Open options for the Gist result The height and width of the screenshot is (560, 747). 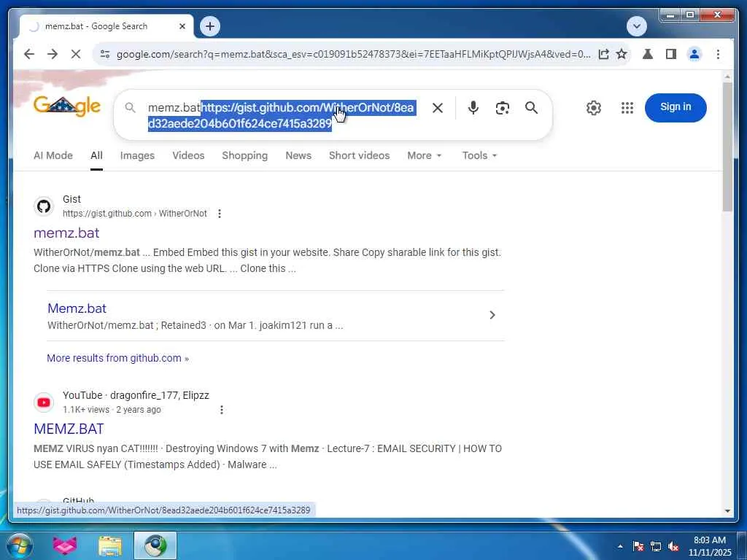(219, 214)
